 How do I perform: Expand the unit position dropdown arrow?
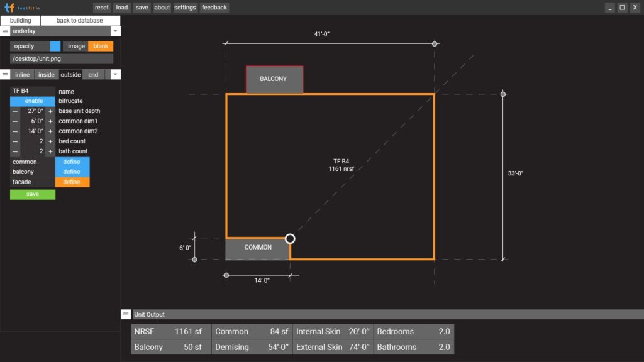tap(116, 74)
